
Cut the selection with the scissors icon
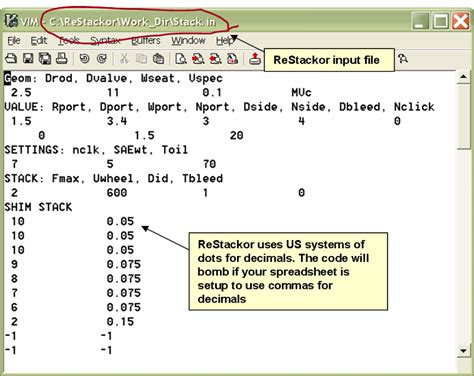tap(124, 59)
